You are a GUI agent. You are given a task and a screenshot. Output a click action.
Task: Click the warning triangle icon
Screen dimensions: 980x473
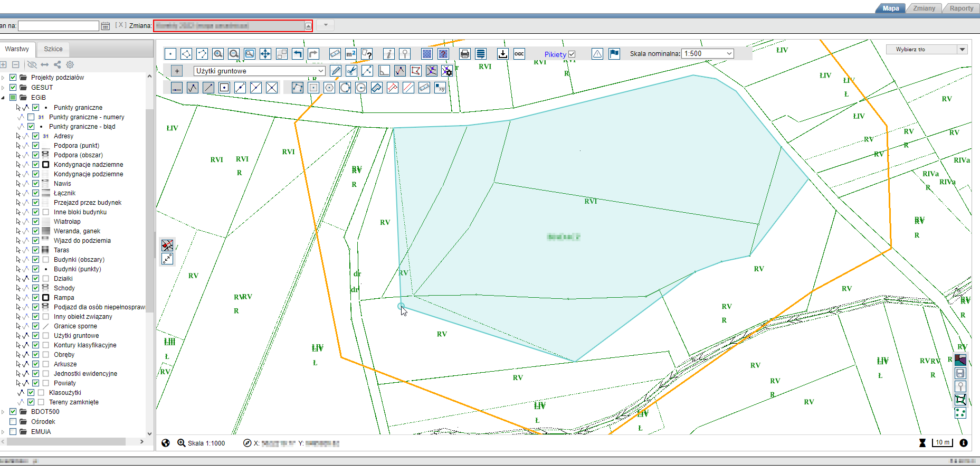[597, 54]
